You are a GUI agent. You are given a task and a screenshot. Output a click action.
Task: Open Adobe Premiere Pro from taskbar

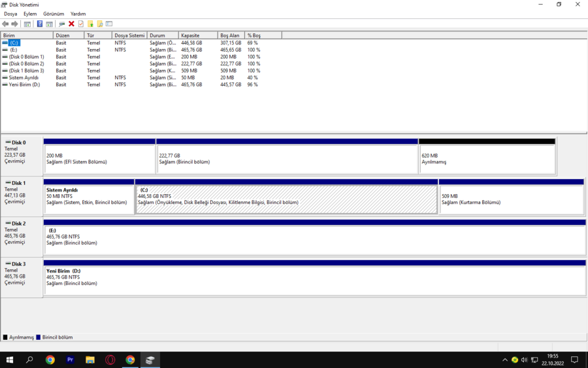point(70,360)
